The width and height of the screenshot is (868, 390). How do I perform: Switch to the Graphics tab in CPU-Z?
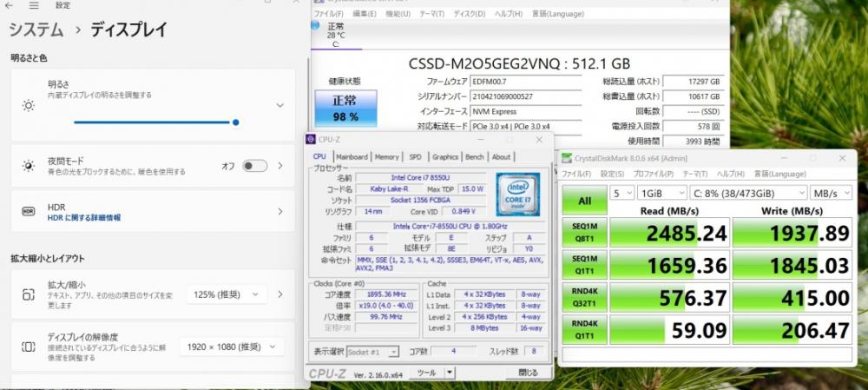445,156
